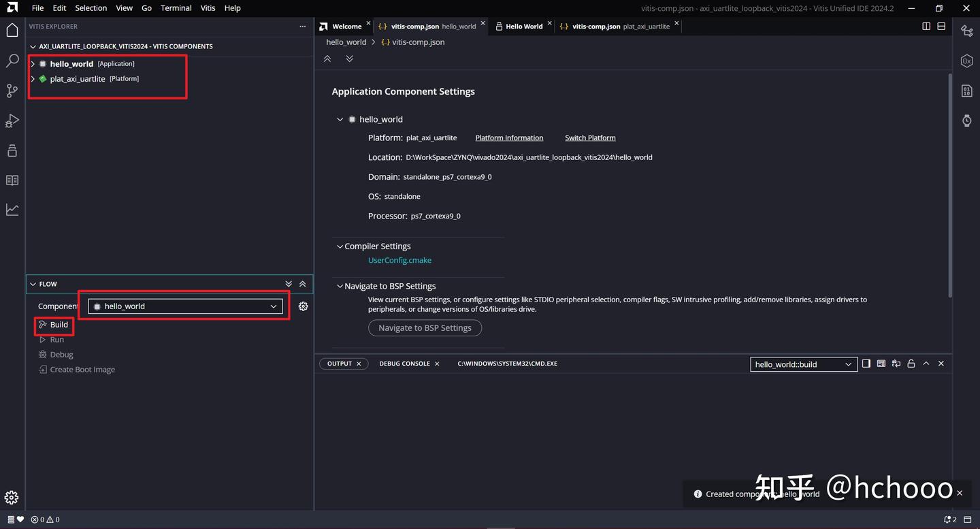Toggle panel layout icon in status bar
This screenshot has height=529, width=980.
[x=968, y=519]
